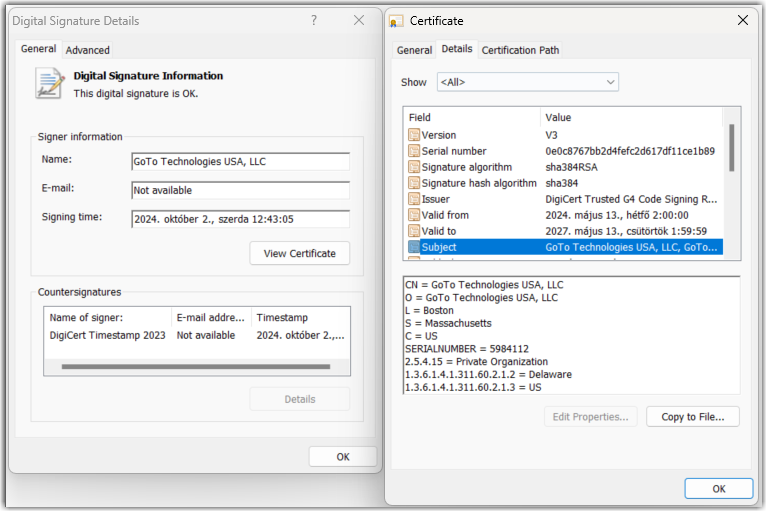Open the Show filter dropdown
The height and width of the screenshot is (512, 767).
tap(528, 82)
